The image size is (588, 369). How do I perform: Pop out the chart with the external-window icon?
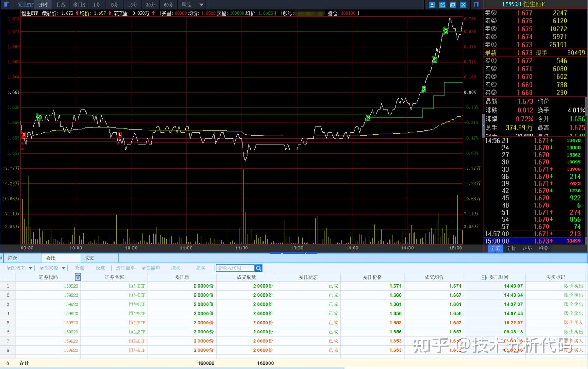(x=442, y=4)
